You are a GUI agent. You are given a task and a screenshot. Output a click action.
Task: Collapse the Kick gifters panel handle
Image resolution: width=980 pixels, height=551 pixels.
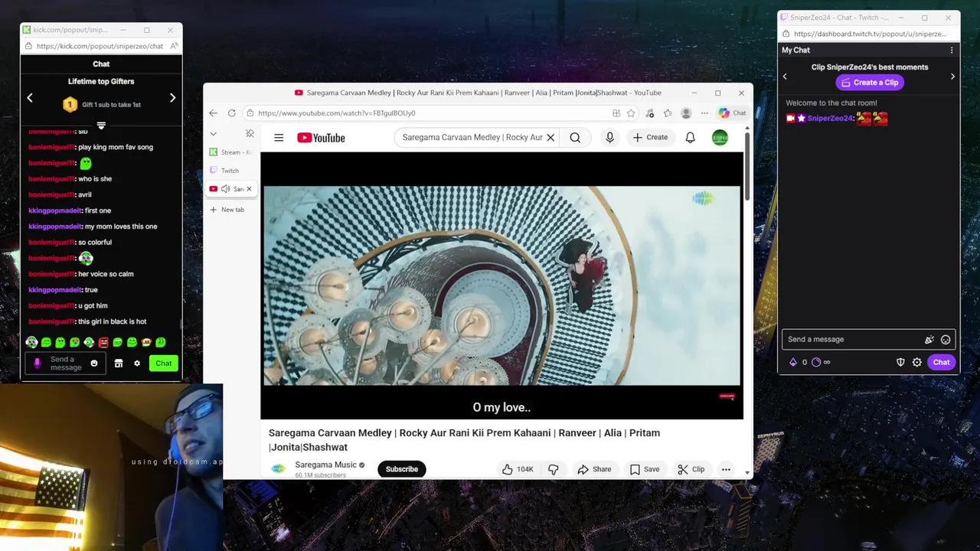(101, 126)
